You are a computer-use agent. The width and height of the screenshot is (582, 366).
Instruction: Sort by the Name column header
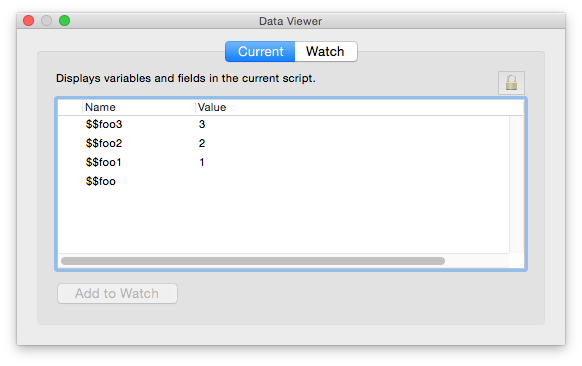tap(139, 107)
